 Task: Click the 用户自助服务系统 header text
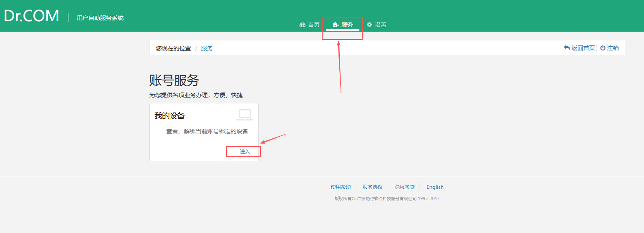tap(100, 18)
